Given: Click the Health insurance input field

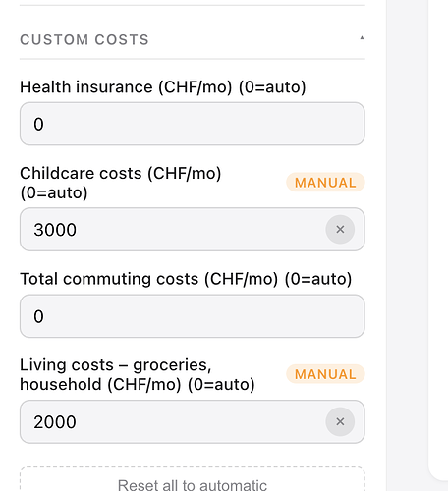Looking at the screenshot, I should tap(193, 124).
